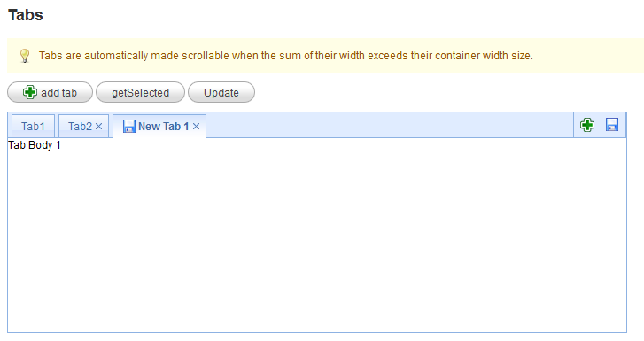Screen dimensions: 644x341
Task: Close the New Tab 1 tab
Action: click(x=196, y=126)
